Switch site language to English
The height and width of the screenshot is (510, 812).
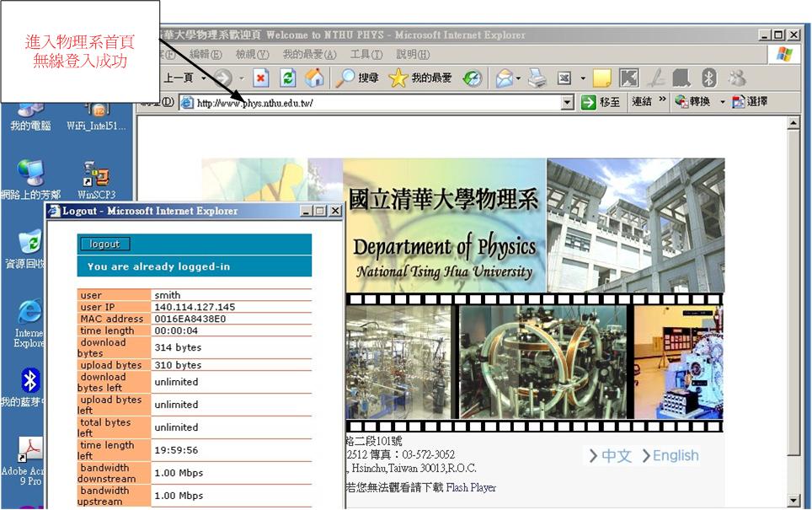[670, 455]
